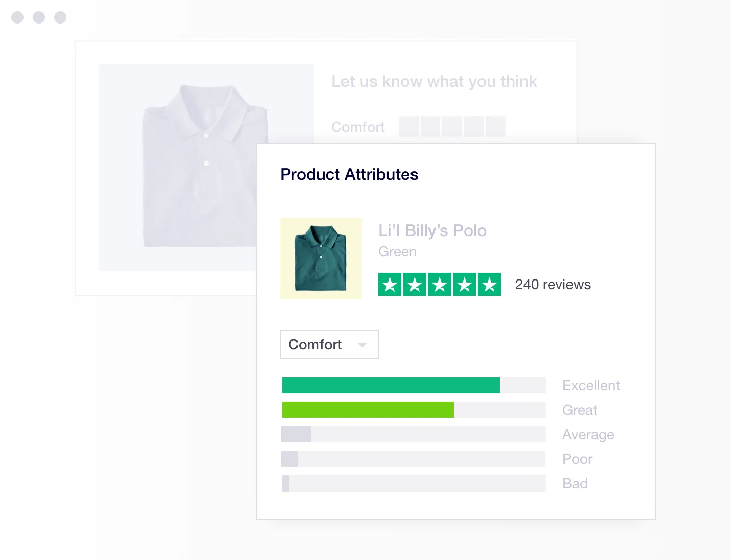731x560 pixels.
Task: Click the Average progress bar
Action: (414, 434)
